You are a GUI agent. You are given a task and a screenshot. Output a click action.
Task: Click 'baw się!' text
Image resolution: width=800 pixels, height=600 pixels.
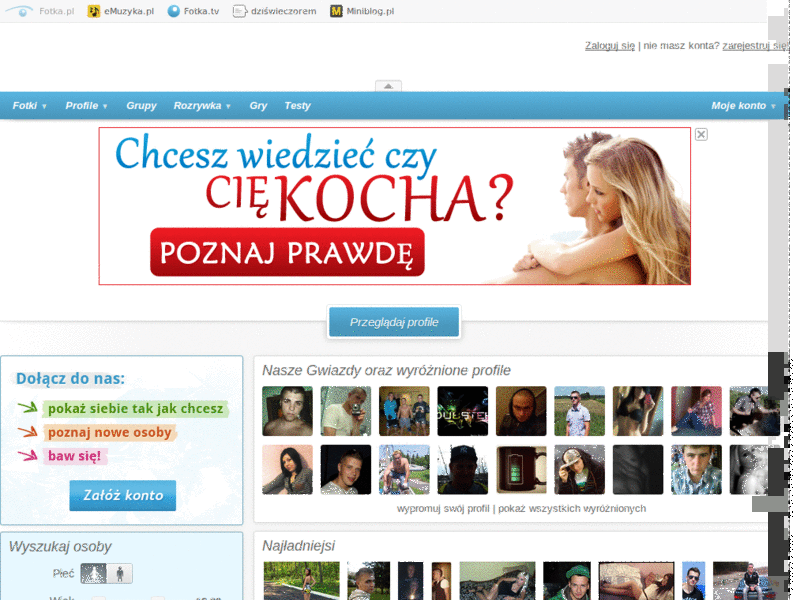(74, 456)
